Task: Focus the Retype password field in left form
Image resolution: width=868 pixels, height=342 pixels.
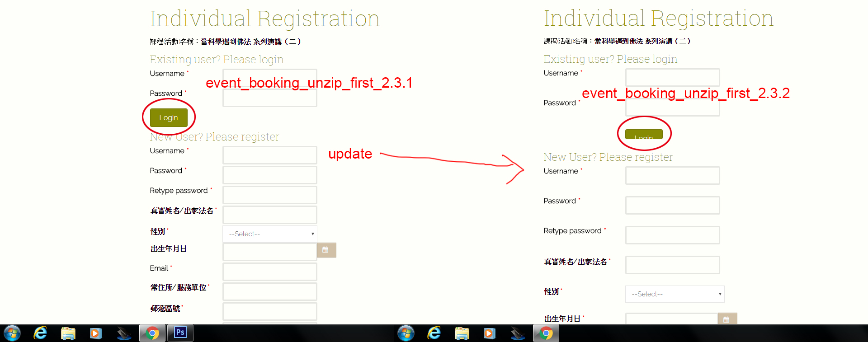Action: 270,195
